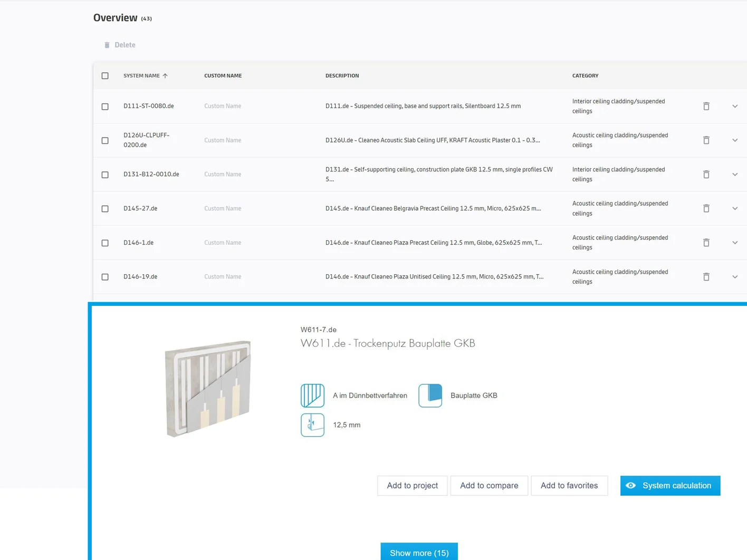
Task: Click description of D111.de suspended ceiling Silentboard
Action: point(423,106)
